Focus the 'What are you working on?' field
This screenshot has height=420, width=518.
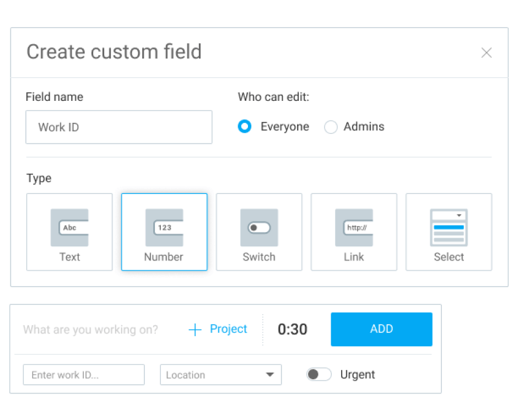pos(91,330)
